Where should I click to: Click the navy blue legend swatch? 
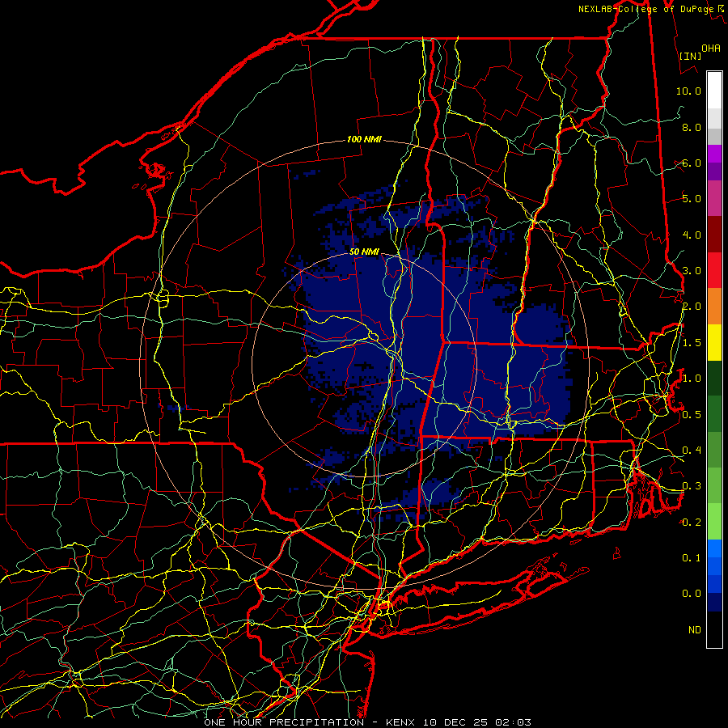click(x=714, y=603)
